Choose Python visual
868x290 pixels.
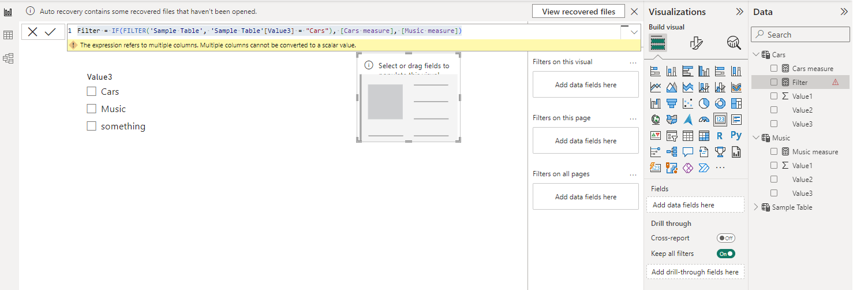point(736,136)
